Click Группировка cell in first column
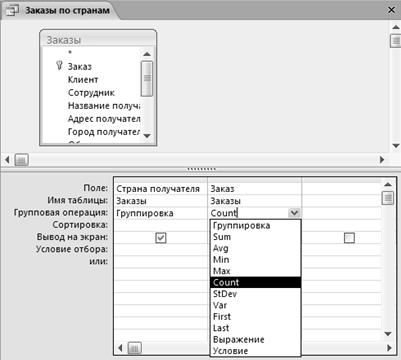 point(160,213)
